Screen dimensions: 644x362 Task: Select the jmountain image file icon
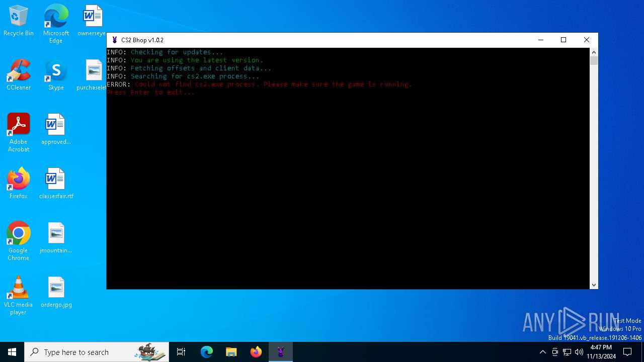[x=56, y=238]
